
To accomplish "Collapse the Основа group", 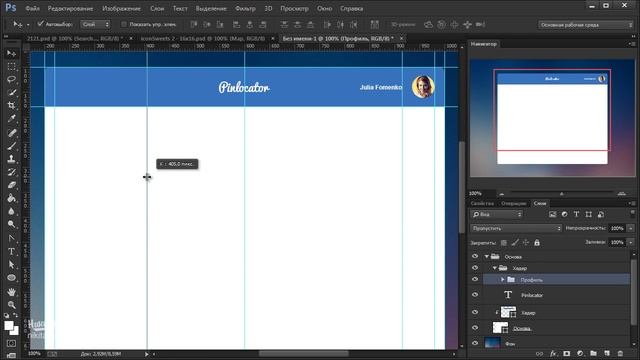I will pos(487,256).
